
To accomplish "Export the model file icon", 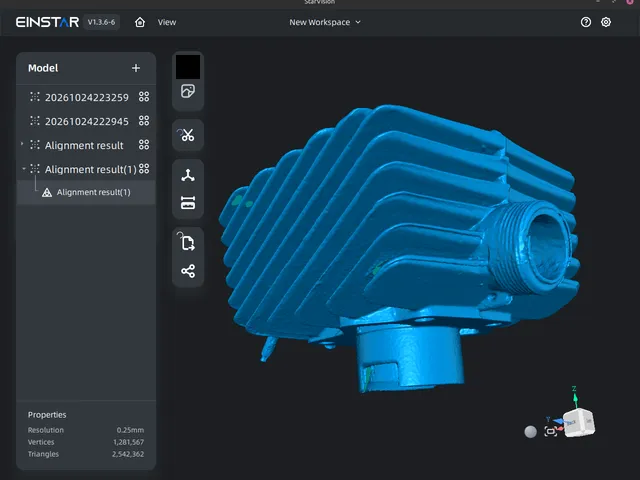I will pyautogui.click(x=187, y=242).
